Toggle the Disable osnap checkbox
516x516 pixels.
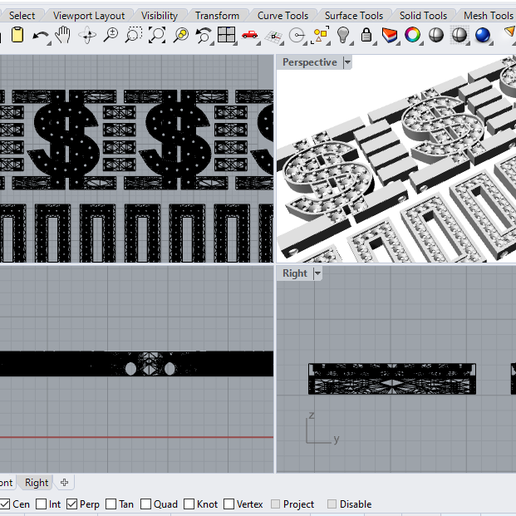332,504
